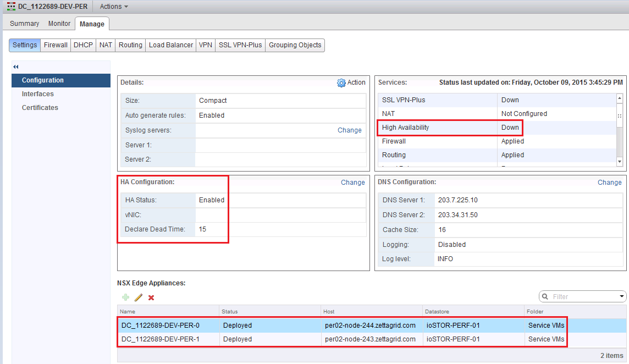Click the Logging Disabled value
The height and width of the screenshot is (364, 629).
click(x=452, y=244)
